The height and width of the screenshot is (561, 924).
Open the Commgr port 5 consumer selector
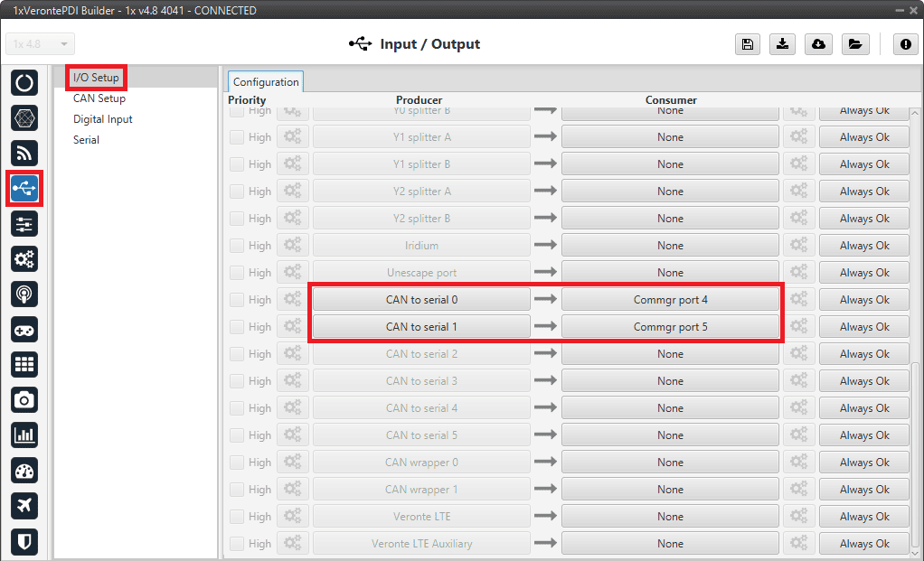pos(670,327)
